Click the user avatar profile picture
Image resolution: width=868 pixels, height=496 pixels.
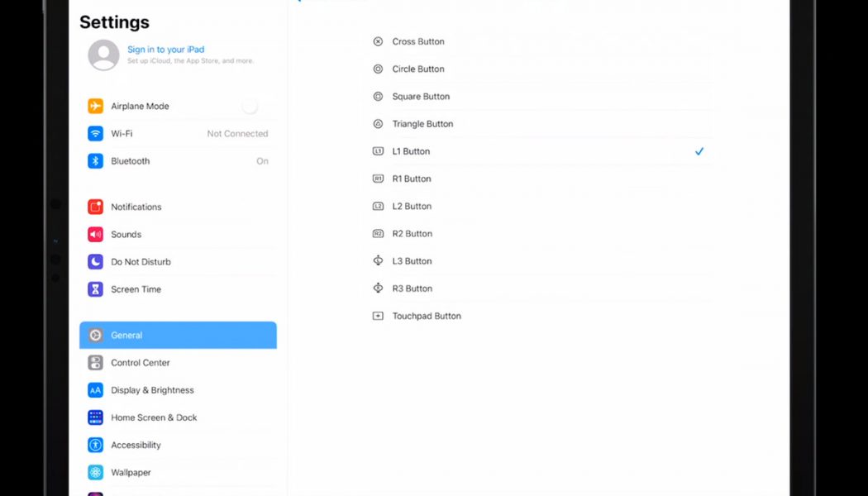tap(103, 55)
